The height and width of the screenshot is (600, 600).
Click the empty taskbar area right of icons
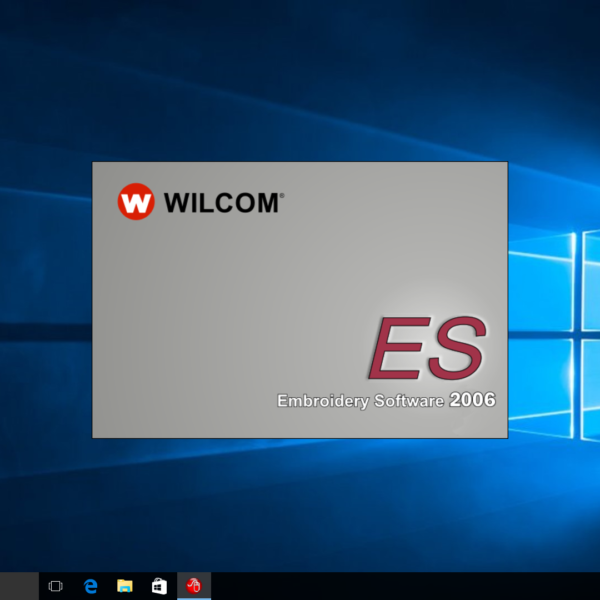[x=400, y=586]
